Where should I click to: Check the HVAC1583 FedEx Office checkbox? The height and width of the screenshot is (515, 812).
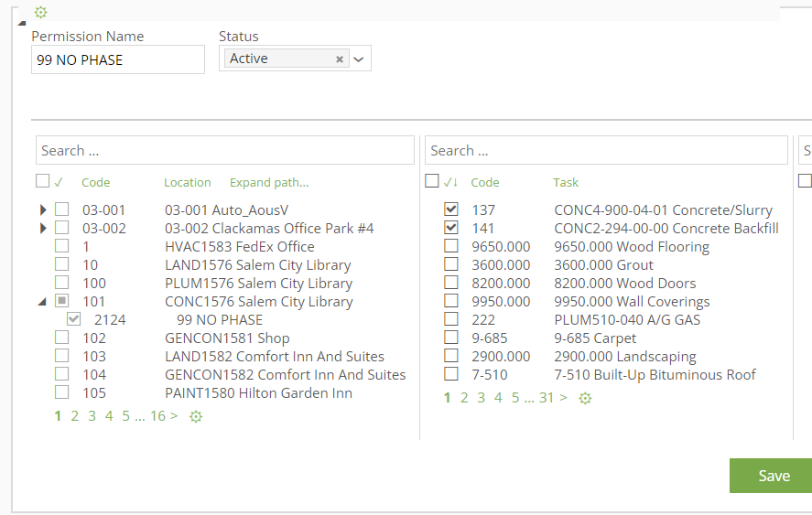click(61, 245)
